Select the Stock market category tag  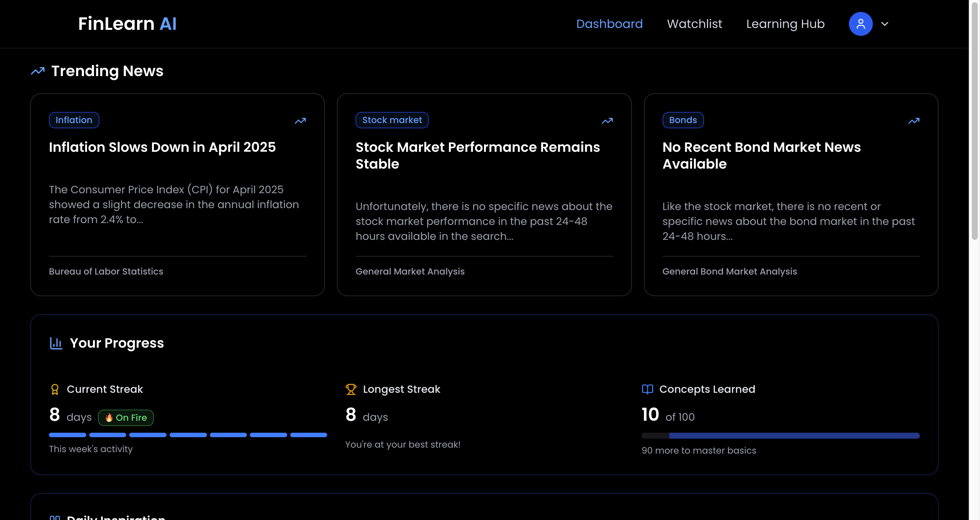(391, 120)
